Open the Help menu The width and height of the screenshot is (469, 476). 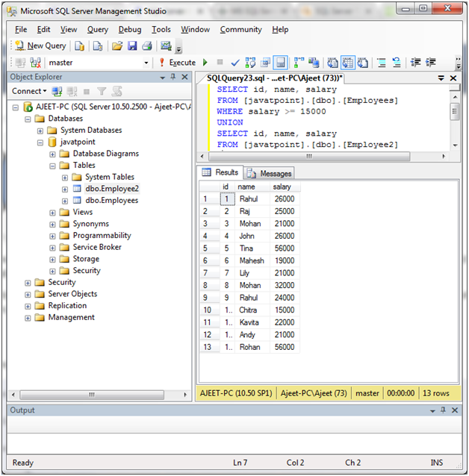coord(280,29)
